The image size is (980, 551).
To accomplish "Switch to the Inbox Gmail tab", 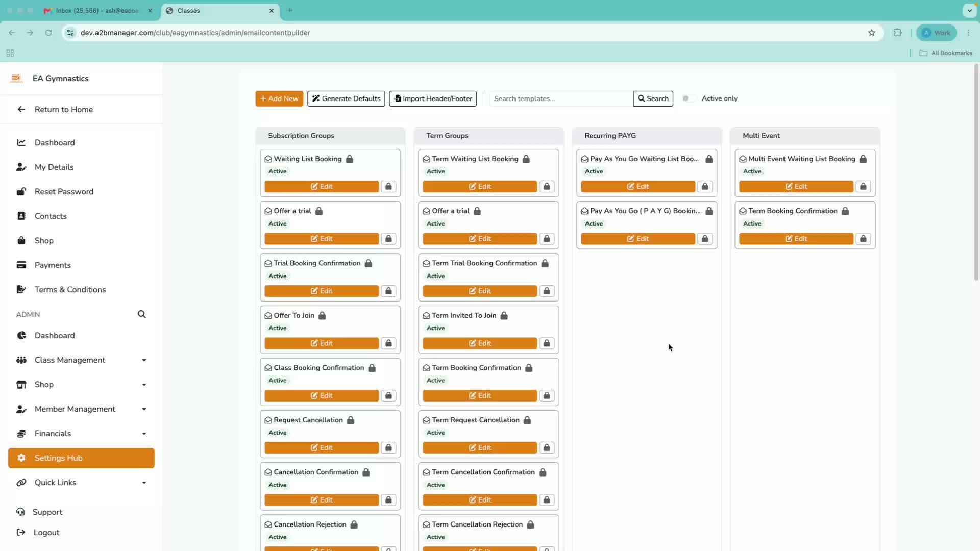I will (x=98, y=11).
